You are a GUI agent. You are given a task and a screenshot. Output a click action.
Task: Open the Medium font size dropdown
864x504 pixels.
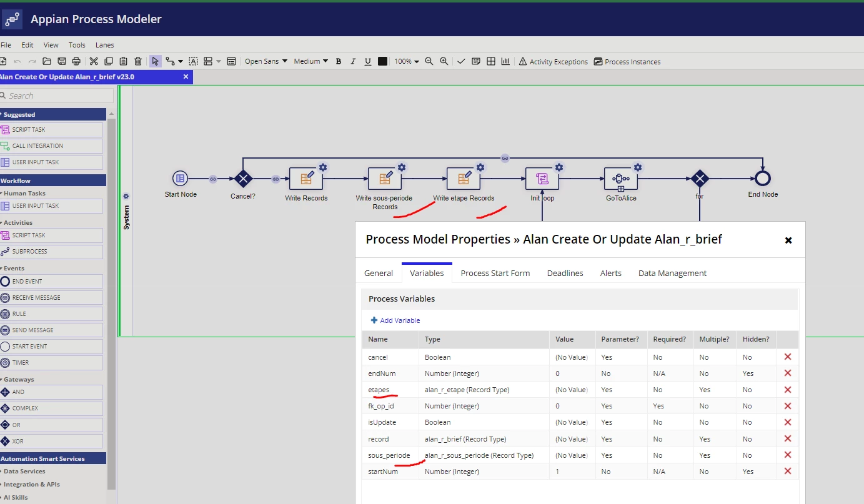coord(311,61)
